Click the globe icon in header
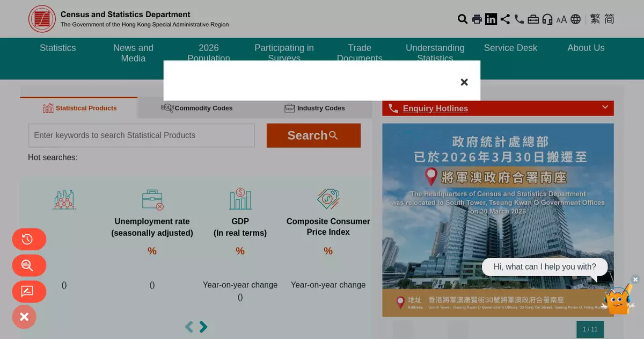 [576, 19]
